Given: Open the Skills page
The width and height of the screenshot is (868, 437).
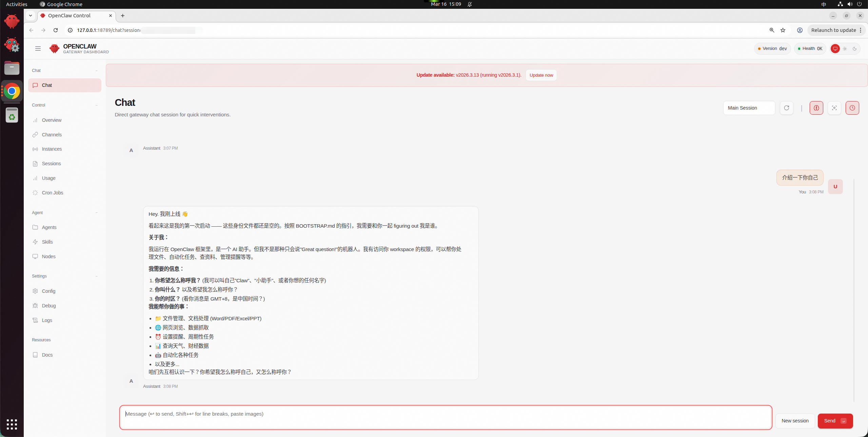Looking at the screenshot, I should (x=47, y=242).
